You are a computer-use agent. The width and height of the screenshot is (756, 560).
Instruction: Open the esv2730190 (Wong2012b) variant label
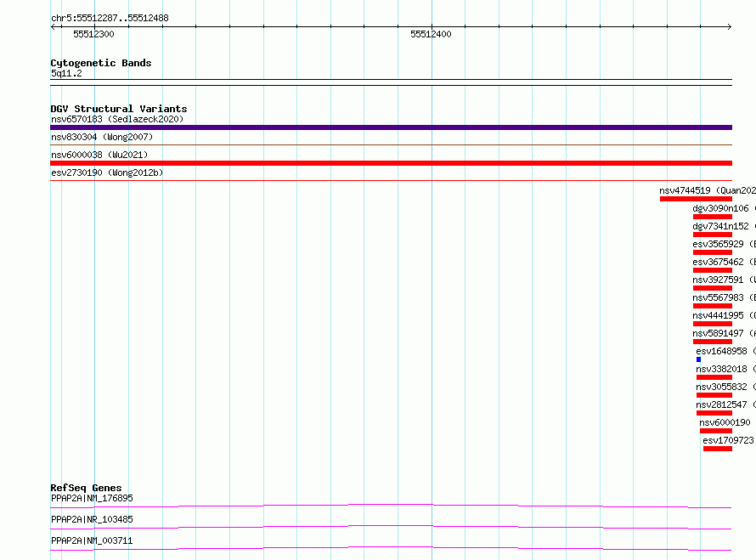(107, 173)
